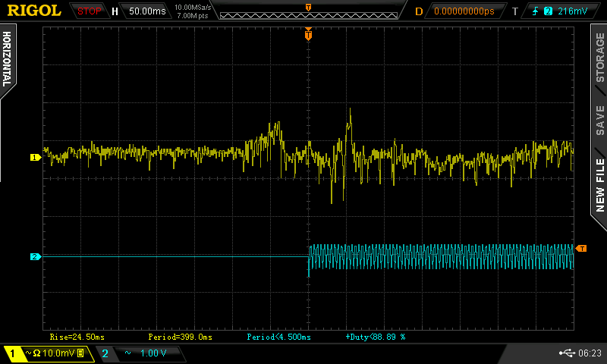607x364 pixels.
Task: Click the Rise=24.50ms measurement
Action: 77,337
